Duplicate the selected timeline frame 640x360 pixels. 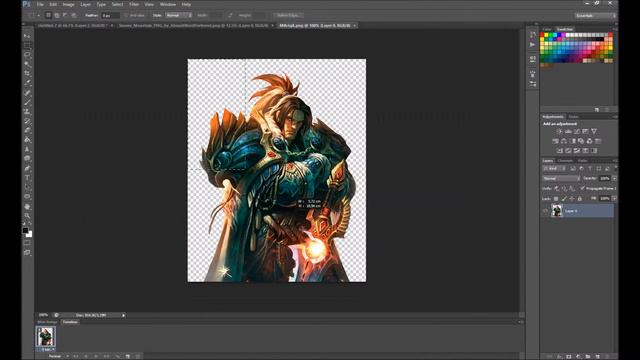pos(127,356)
